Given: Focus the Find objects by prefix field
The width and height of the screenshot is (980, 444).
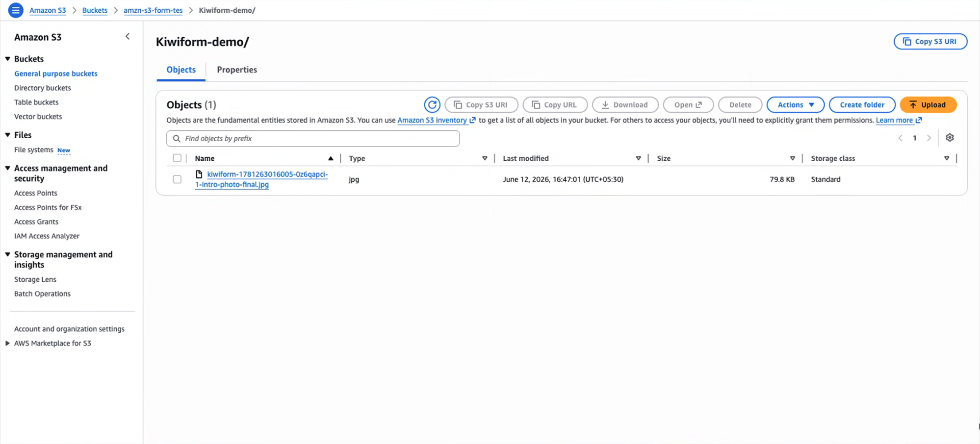Looking at the screenshot, I should [x=313, y=139].
